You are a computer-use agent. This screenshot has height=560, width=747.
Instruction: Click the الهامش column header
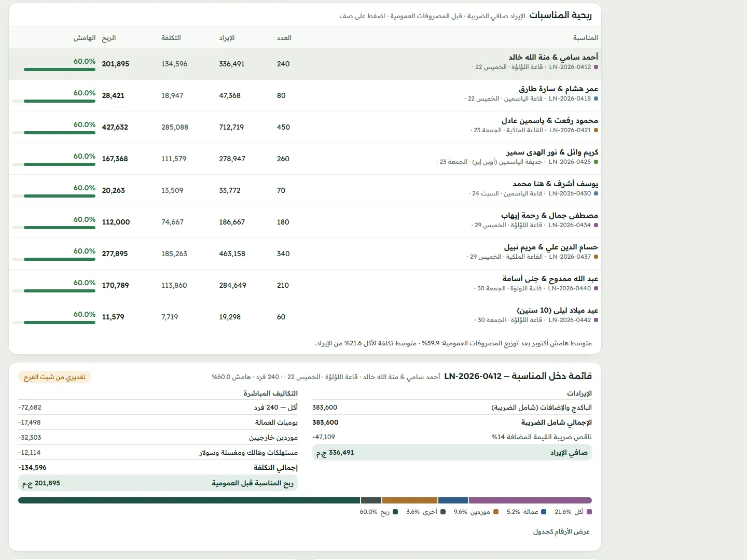pyautogui.click(x=85, y=38)
